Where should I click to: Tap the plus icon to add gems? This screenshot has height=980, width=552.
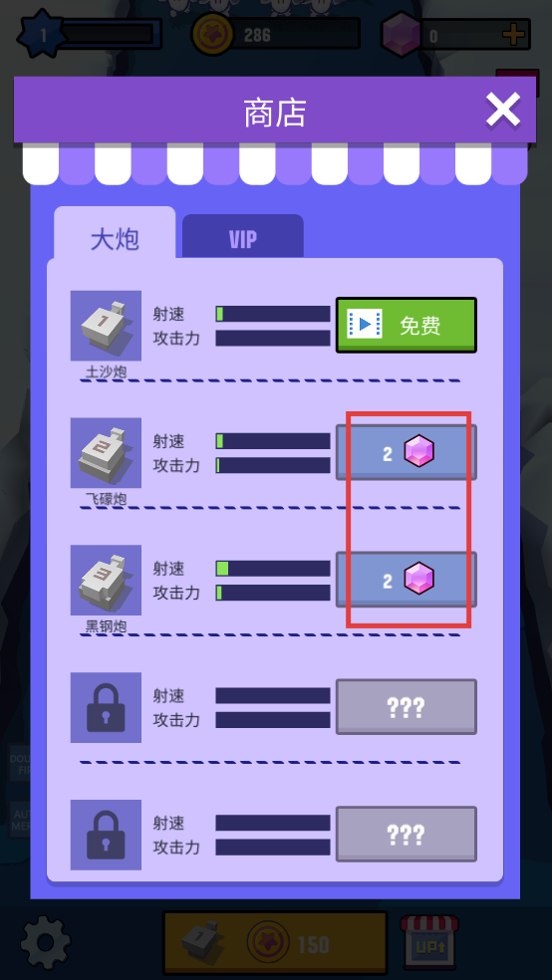coord(514,35)
